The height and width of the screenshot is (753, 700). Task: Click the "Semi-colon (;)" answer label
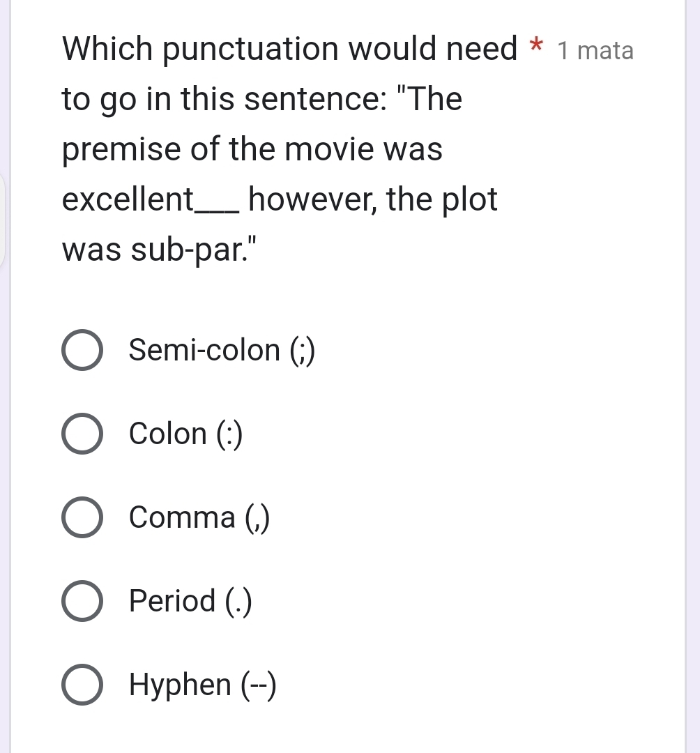[x=222, y=350]
